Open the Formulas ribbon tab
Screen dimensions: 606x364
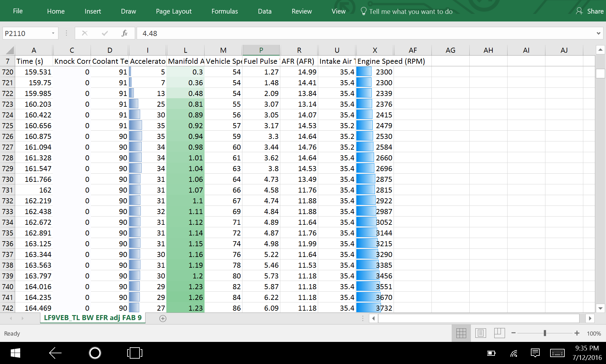(x=224, y=11)
